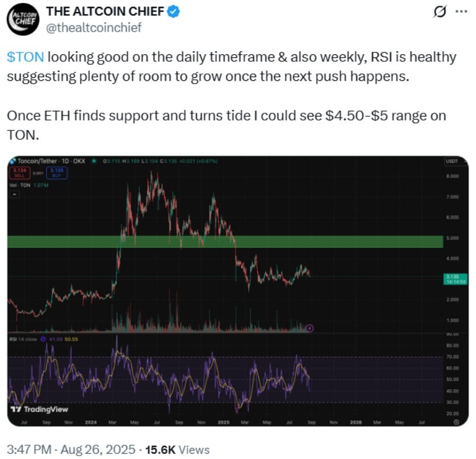Toggle the Vol TON indicator label
This screenshot has height=459, width=476.
[20, 185]
